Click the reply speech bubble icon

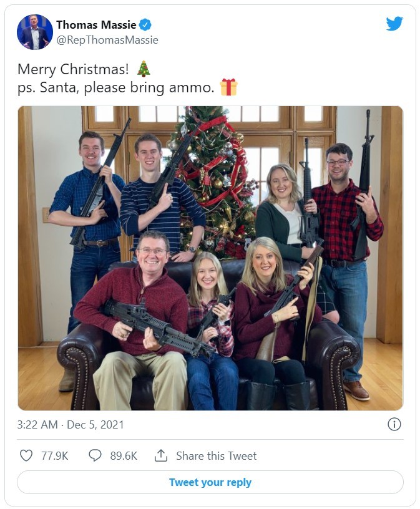(95, 455)
